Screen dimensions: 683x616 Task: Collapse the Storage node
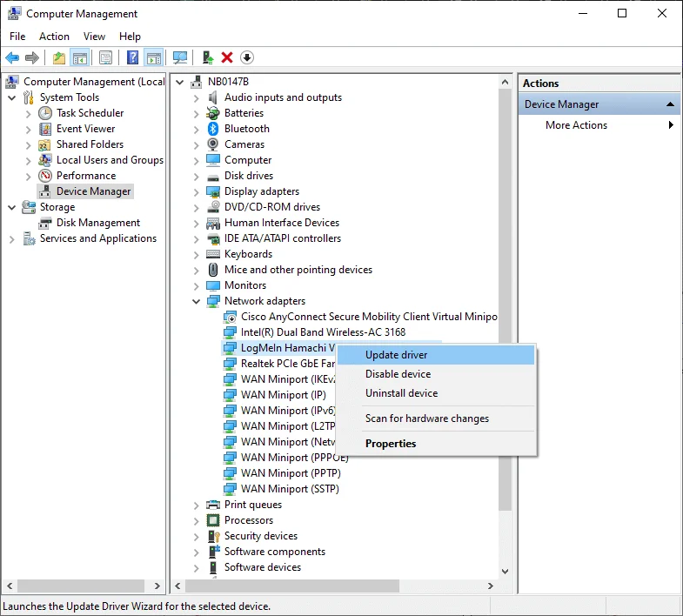(12, 207)
